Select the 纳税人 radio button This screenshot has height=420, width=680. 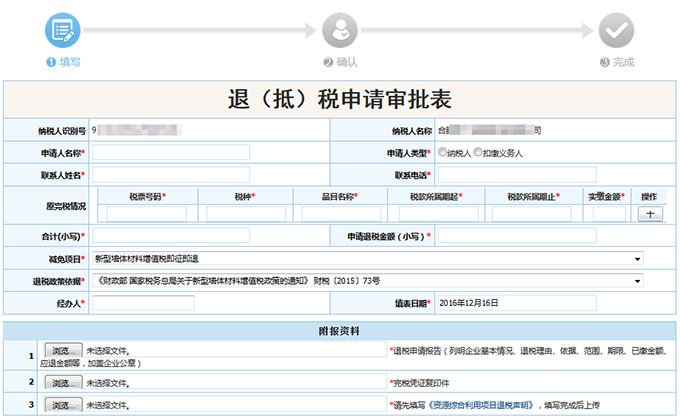443,153
